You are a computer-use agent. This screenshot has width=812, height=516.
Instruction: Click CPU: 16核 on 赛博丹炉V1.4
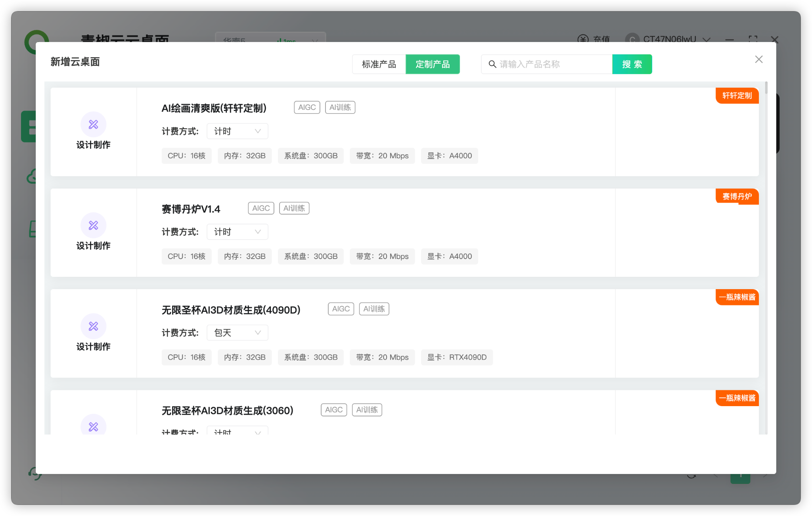coord(186,257)
